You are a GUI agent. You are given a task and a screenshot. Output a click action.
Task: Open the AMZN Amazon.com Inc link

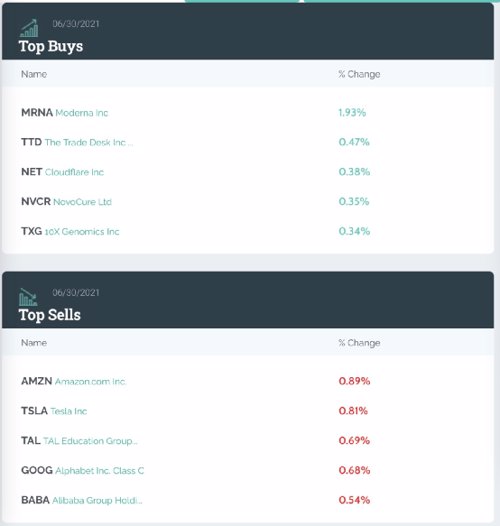[73, 381]
